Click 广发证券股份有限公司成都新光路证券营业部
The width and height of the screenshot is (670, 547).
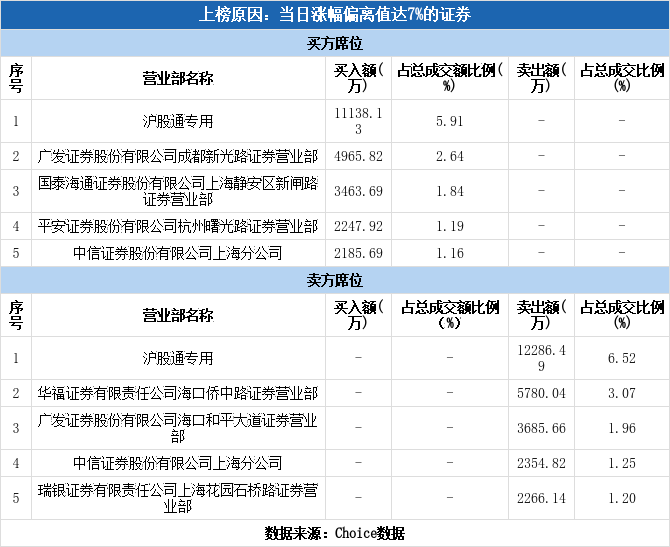coord(178,156)
